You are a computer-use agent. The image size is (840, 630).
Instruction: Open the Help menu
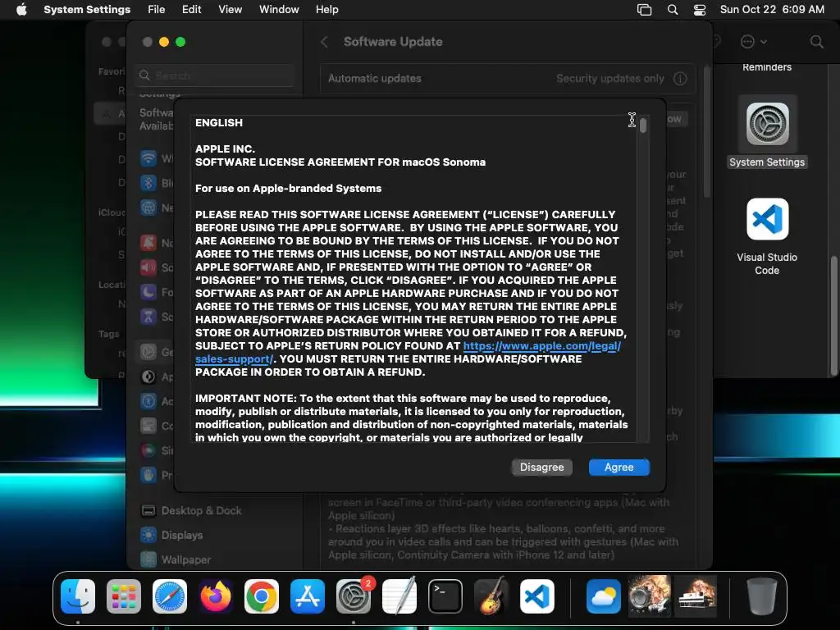(326, 10)
